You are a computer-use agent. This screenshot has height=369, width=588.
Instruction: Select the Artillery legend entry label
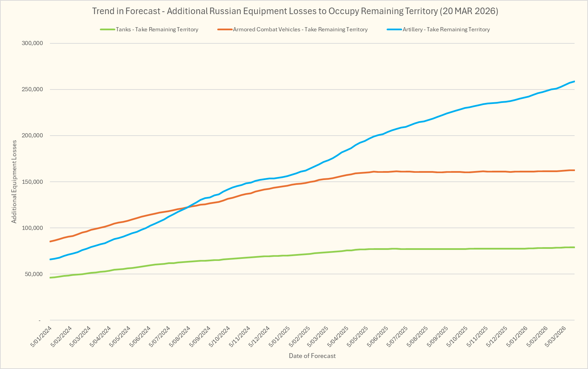[446, 30]
